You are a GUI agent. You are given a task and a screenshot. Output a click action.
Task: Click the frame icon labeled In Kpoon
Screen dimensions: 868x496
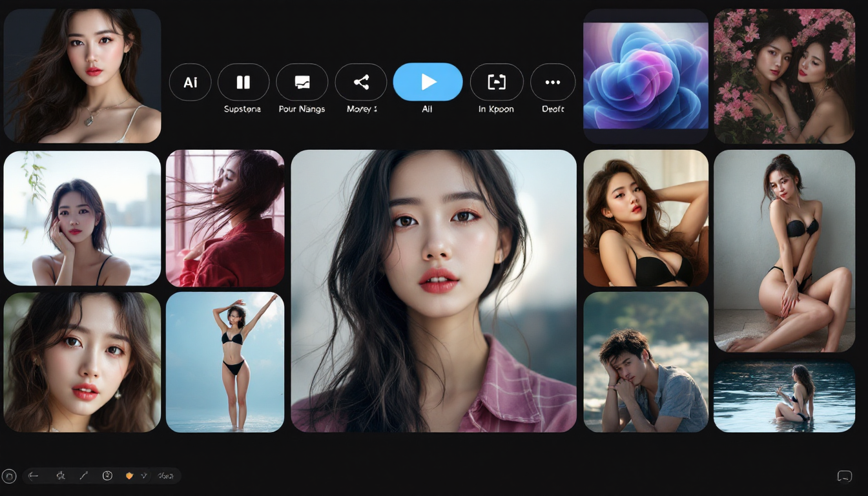496,82
